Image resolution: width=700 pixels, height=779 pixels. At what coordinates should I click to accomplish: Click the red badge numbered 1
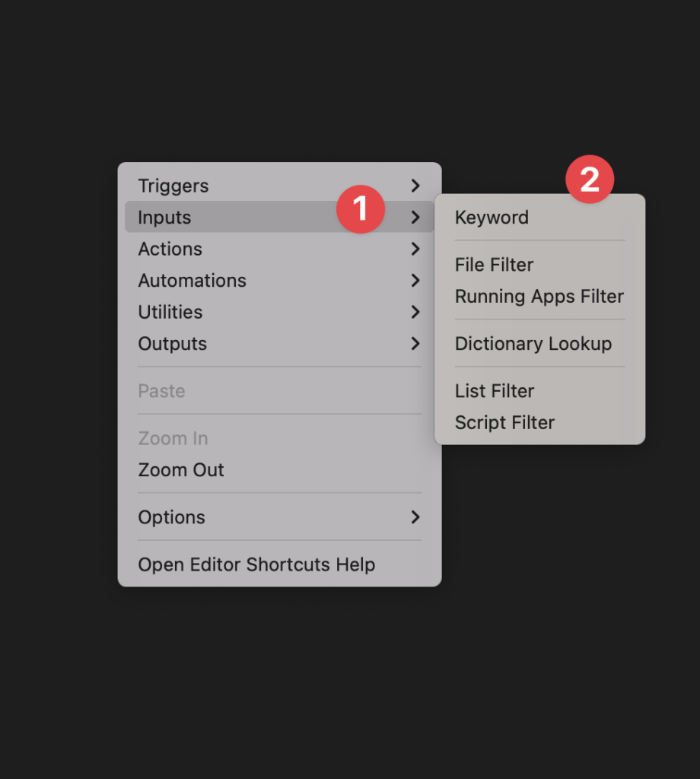coord(361,209)
